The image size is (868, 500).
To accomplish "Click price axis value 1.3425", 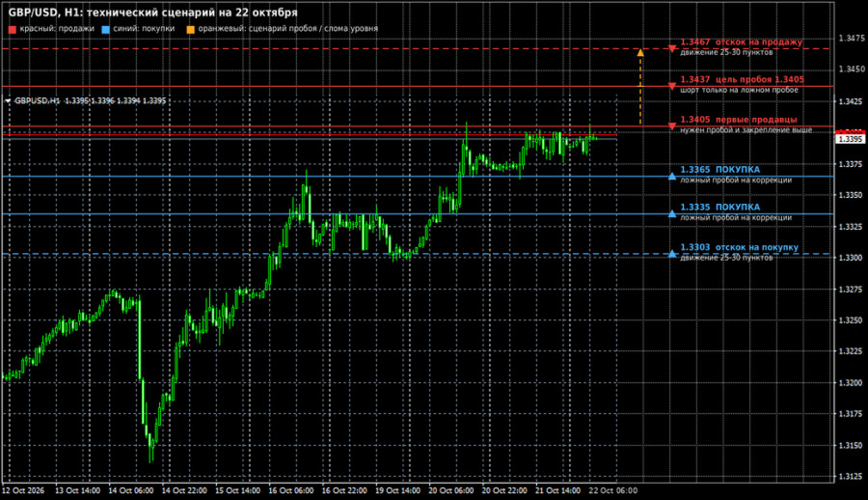I will pyautogui.click(x=851, y=101).
